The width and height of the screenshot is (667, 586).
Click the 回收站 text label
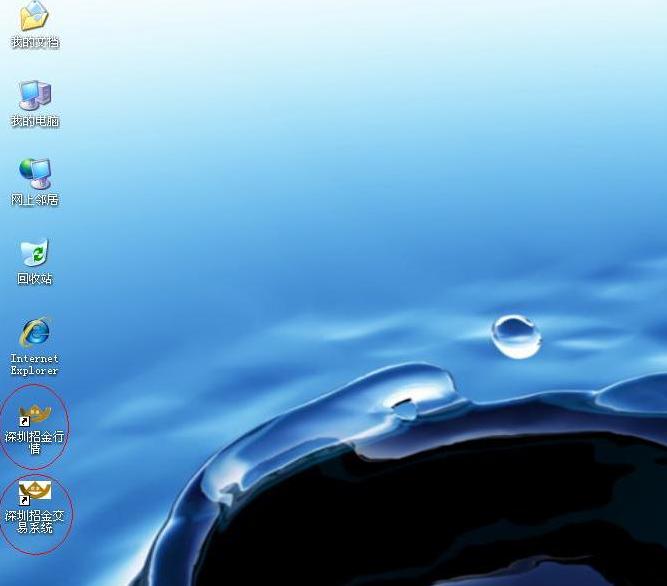pos(35,279)
